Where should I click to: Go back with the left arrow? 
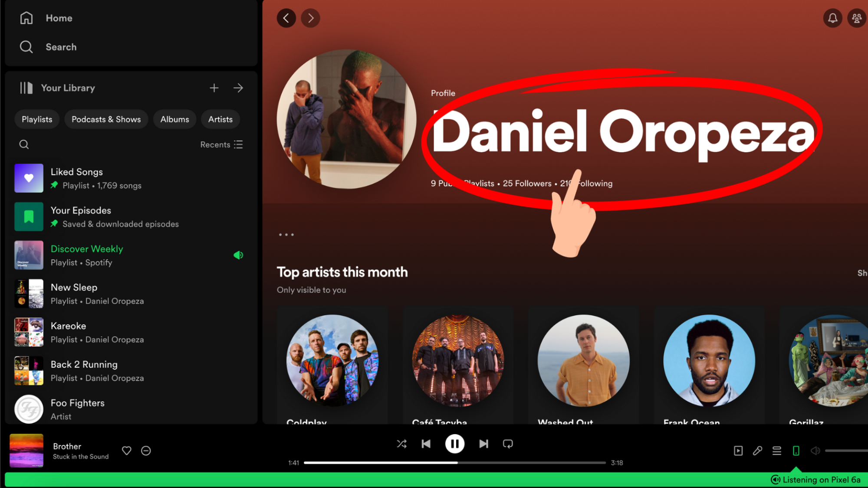tap(286, 18)
